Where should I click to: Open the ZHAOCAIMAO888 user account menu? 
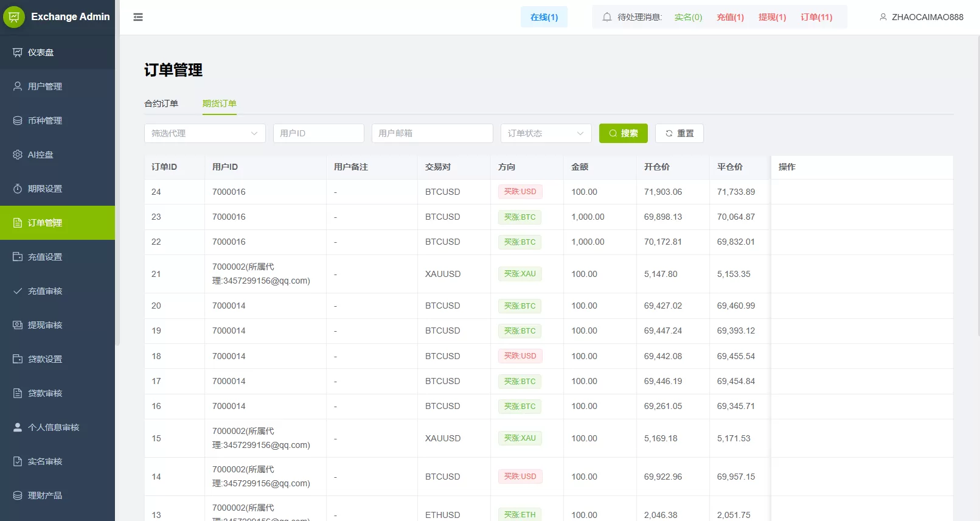click(x=921, y=17)
